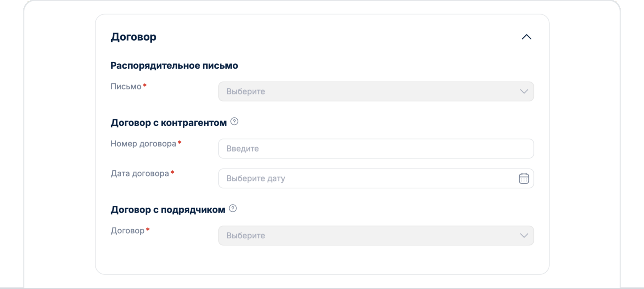The height and width of the screenshot is (289, 644).
Task: Click the main Договор section title
Action: click(133, 37)
